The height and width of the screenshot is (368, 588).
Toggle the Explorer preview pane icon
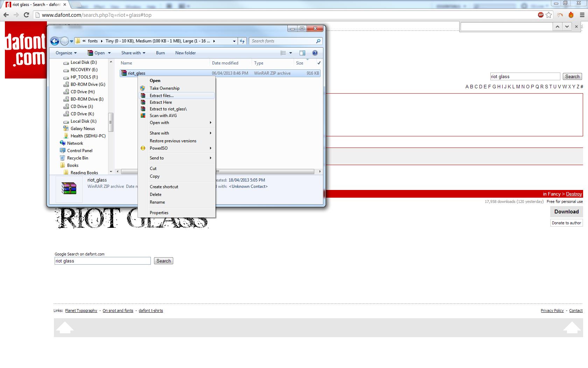[x=302, y=53]
